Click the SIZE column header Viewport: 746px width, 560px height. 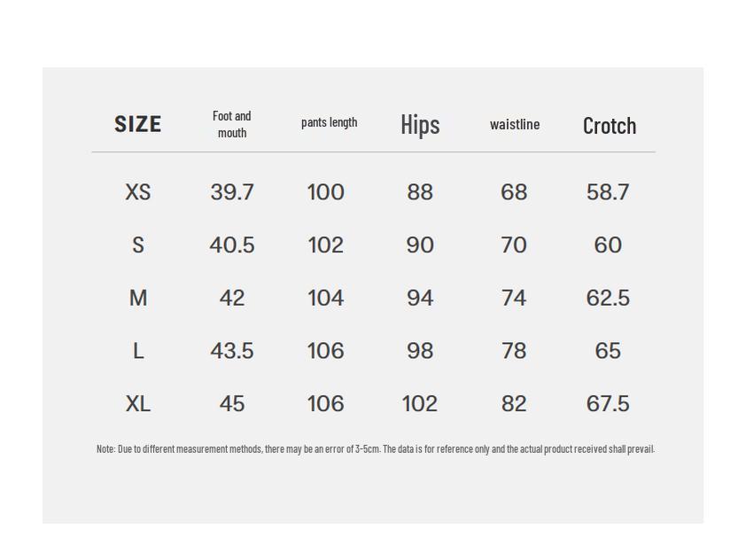[138, 124]
